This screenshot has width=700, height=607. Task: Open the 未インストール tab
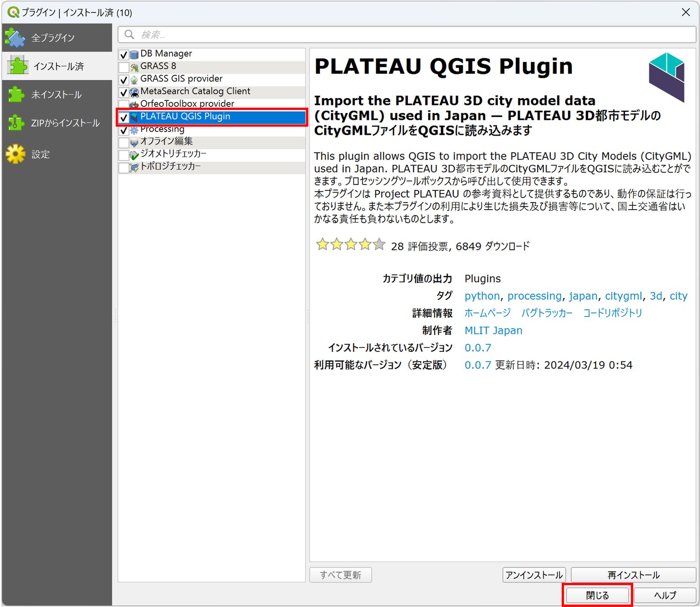pyautogui.click(x=57, y=95)
